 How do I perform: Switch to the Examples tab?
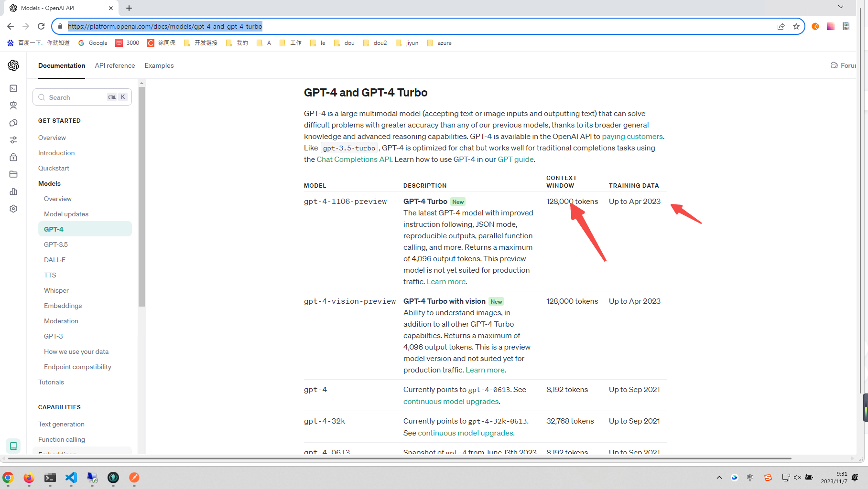pos(159,65)
